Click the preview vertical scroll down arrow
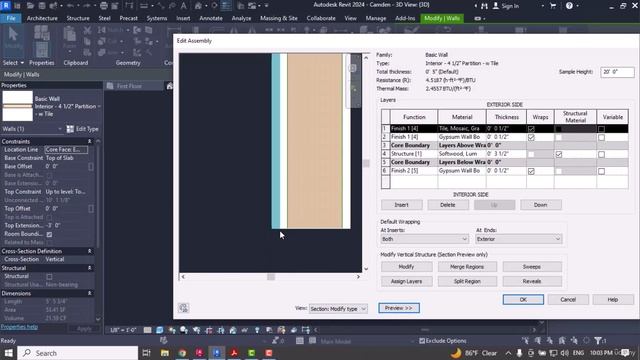This screenshot has height=360, width=640. [366, 269]
